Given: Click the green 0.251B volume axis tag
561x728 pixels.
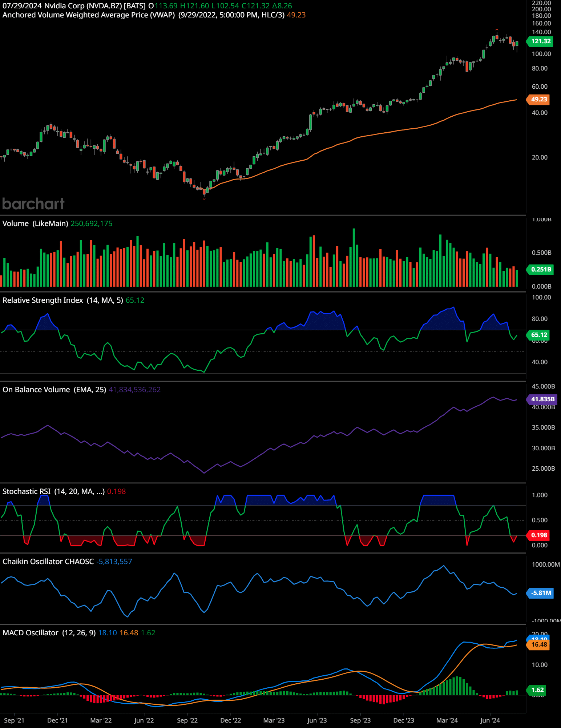Looking at the screenshot, I should point(540,269).
